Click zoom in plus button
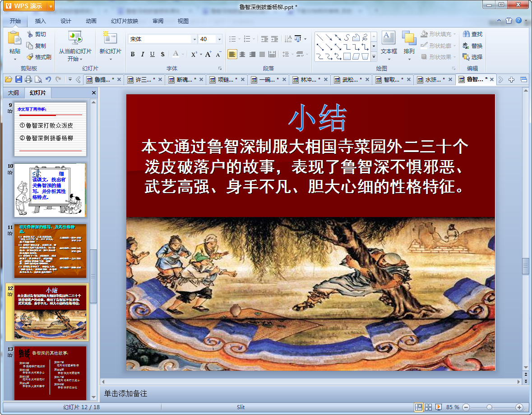 click(519, 407)
